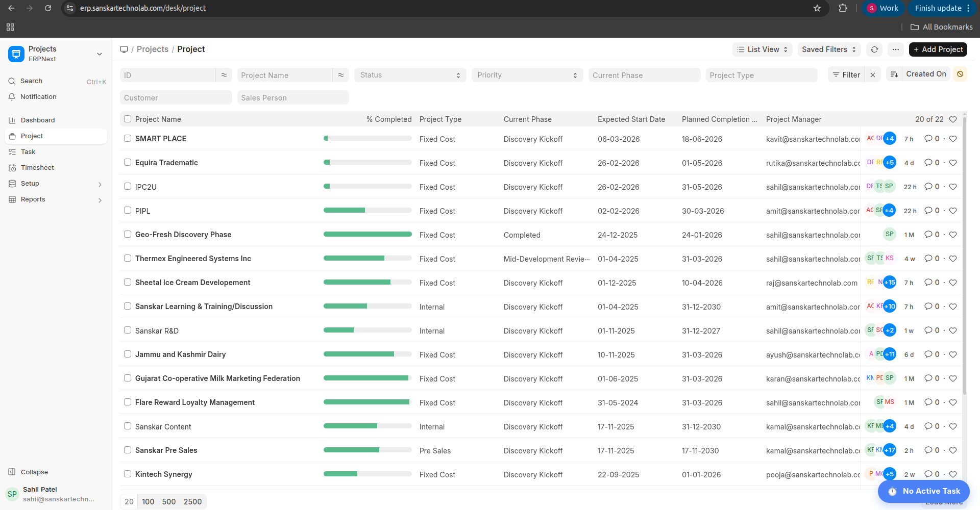The width and height of the screenshot is (980, 510).
Task: Select the PIPL project checkbox
Action: pos(128,210)
